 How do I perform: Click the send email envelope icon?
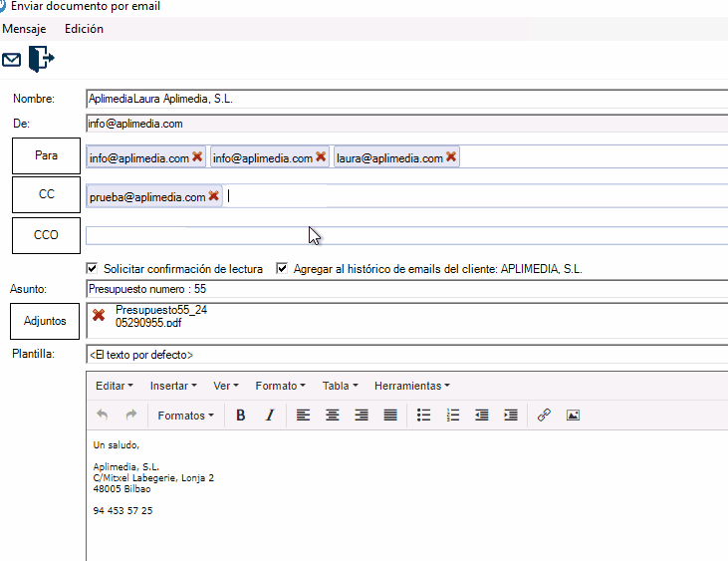(12, 60)
